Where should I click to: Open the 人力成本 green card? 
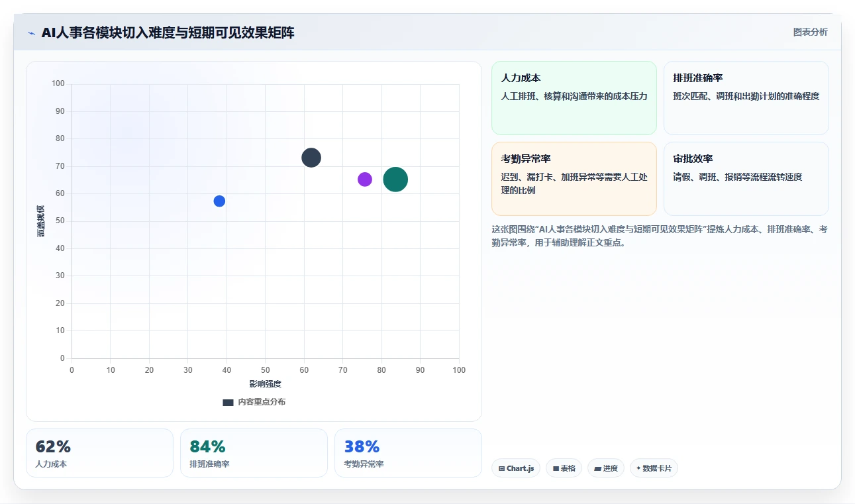(574, 98)
